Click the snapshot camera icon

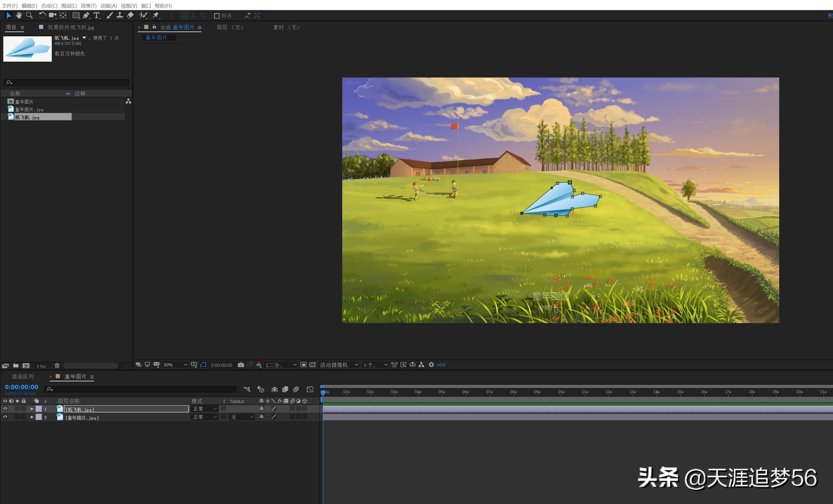click(x=241, y=365)
